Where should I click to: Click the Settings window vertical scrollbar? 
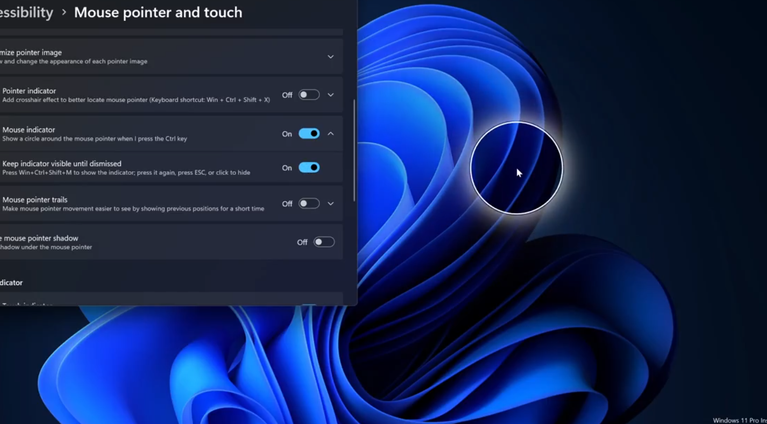[355, 150]
